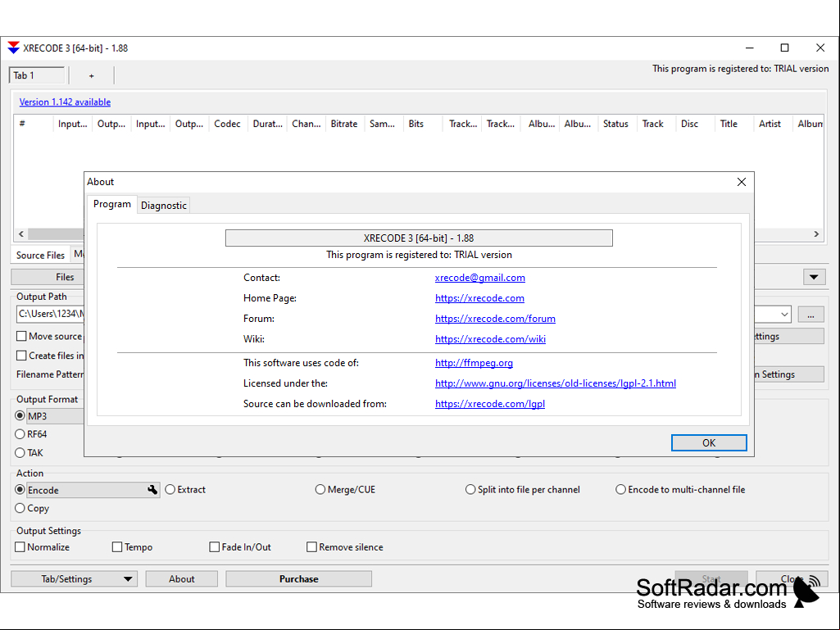The width and height of the screenshot is (840, 630).
Task: Open the xrecode.com/wiki link
Action: click(x=490, y=338)
